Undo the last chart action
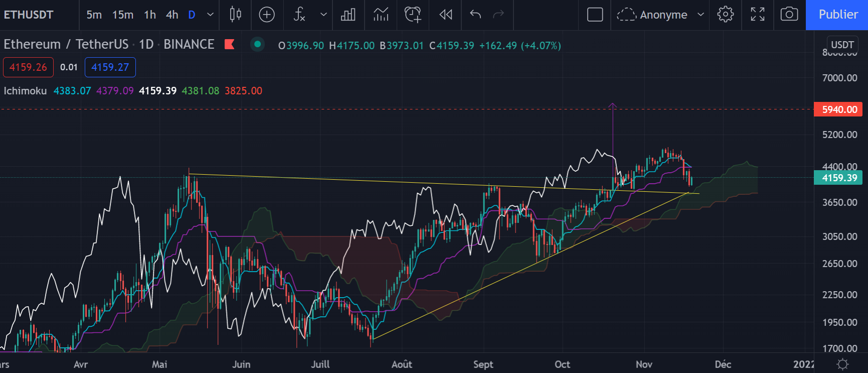The width and height of the screenshot is (868, 373). (475, 15)
